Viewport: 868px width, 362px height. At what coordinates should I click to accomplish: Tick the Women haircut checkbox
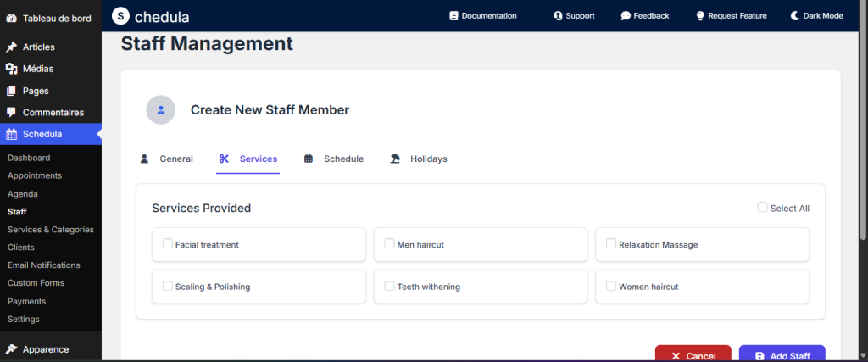(611, 286)
